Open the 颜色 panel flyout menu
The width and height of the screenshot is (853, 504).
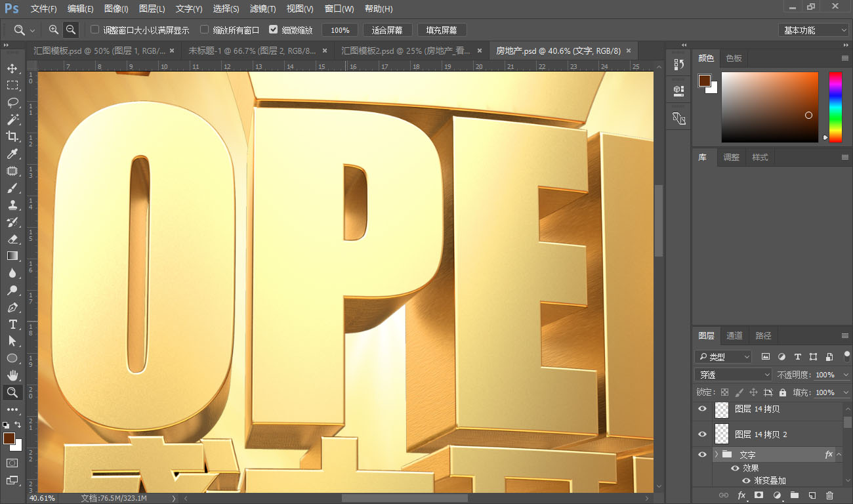click(845, 58)
